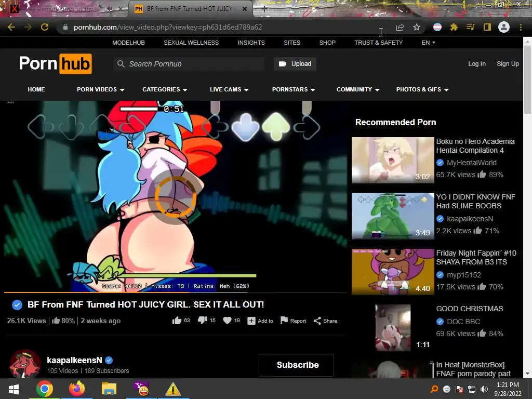Click the volume speaker tray icon
This screenshot has width=532, height=399.
tap(484, 389)
